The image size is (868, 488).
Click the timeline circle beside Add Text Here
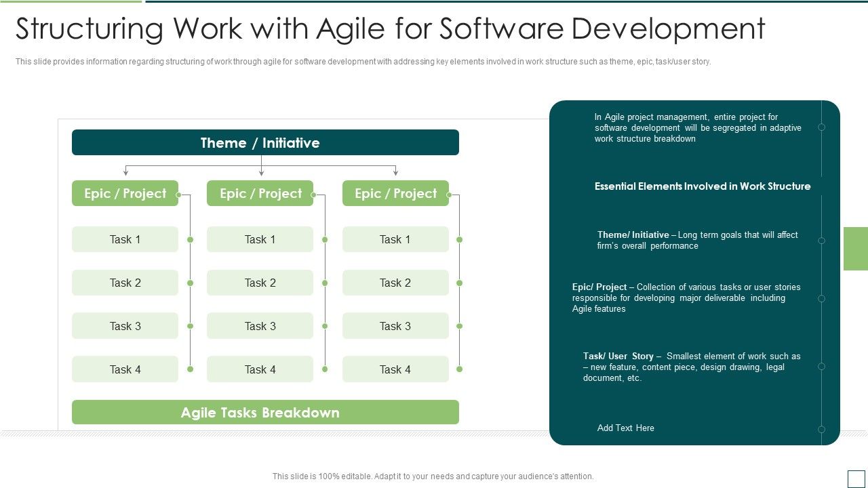click(821, 429)
